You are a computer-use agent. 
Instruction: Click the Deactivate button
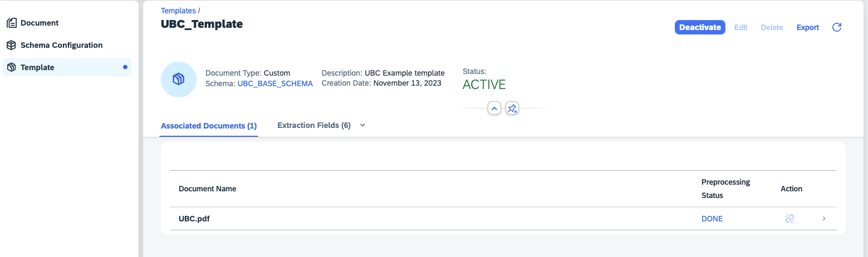coord(700,27)
